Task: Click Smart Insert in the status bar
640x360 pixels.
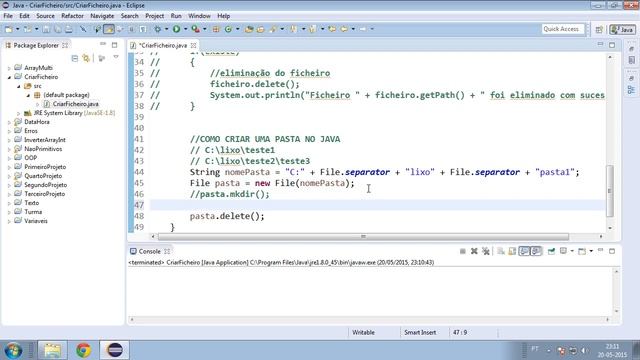Action: tap(420, 333)
